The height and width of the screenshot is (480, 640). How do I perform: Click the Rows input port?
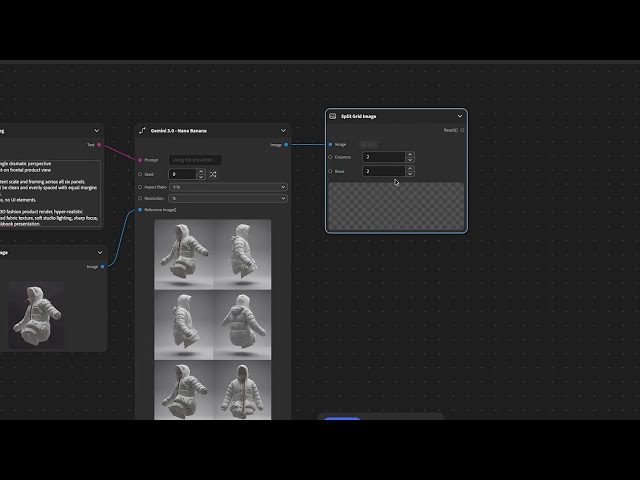tap(330, 171)
